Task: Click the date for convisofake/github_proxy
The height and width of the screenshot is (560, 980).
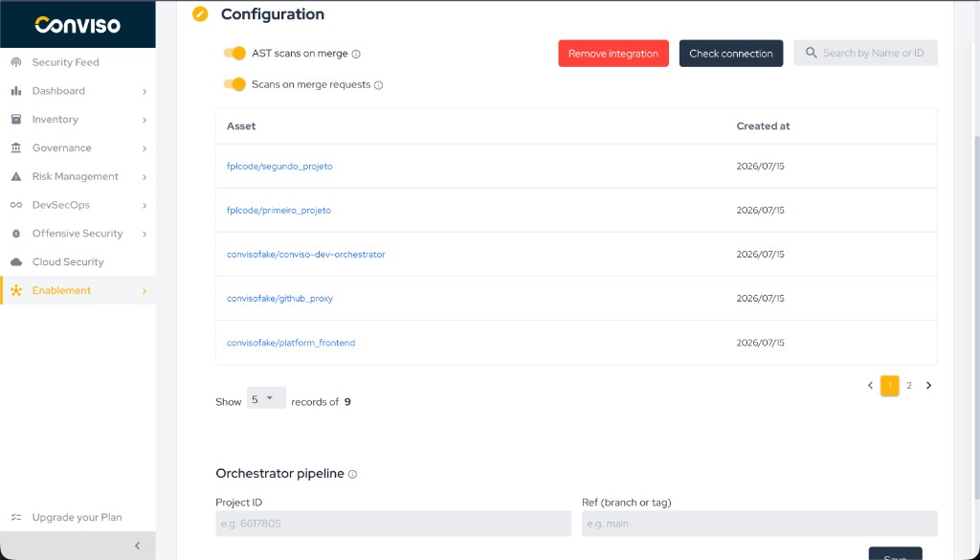Action: 760,299
